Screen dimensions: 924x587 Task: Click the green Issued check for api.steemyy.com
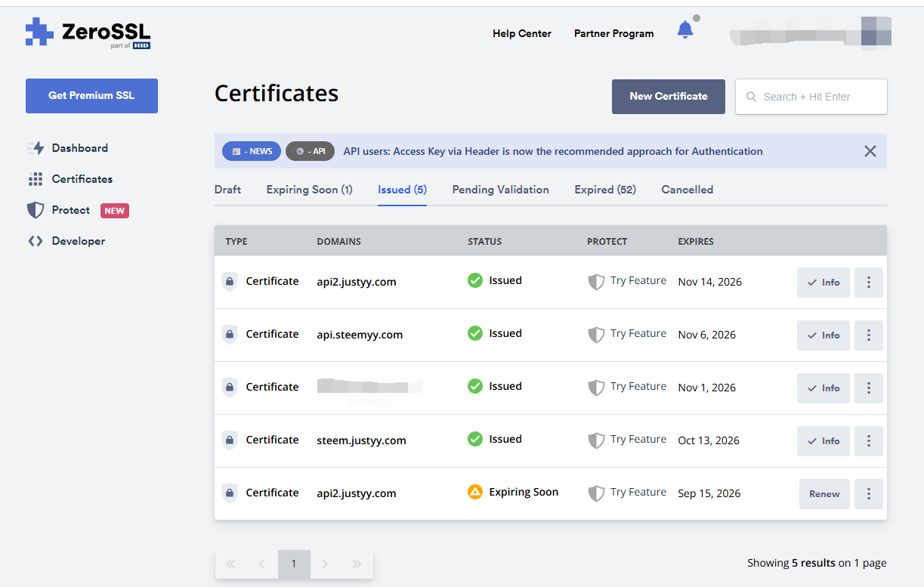point(475,333)
